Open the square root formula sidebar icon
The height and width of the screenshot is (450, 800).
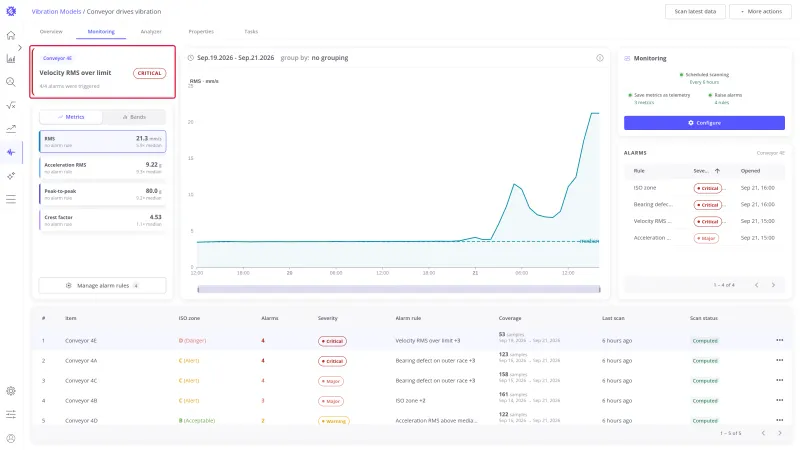pyautogui.click(x=11, y=106)
